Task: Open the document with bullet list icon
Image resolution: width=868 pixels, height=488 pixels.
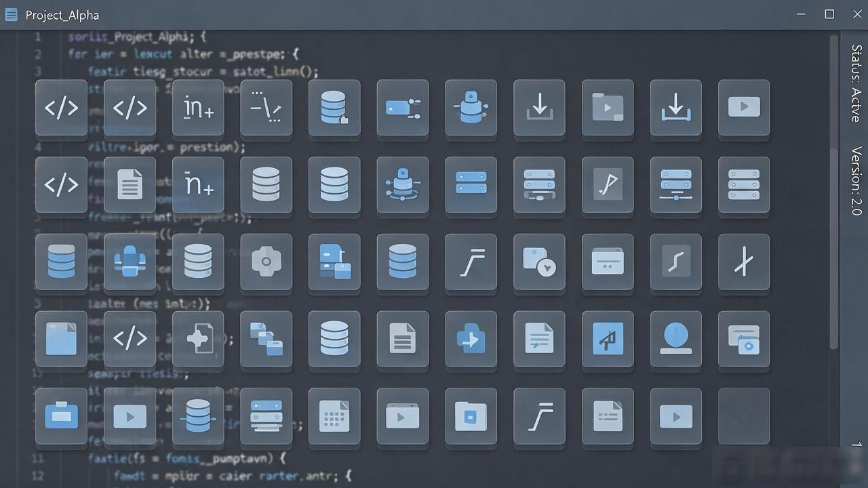Action: 608,415
